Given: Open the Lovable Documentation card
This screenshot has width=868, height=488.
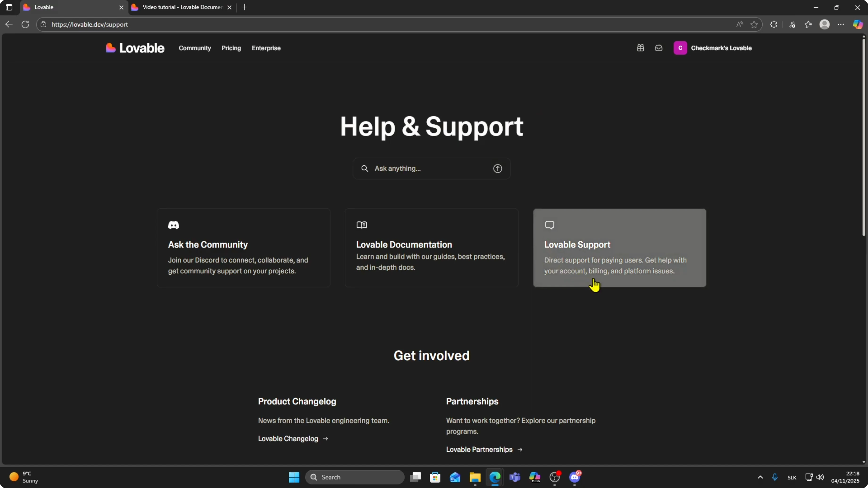Looking at the screenshot, I should tap(432, 248).
